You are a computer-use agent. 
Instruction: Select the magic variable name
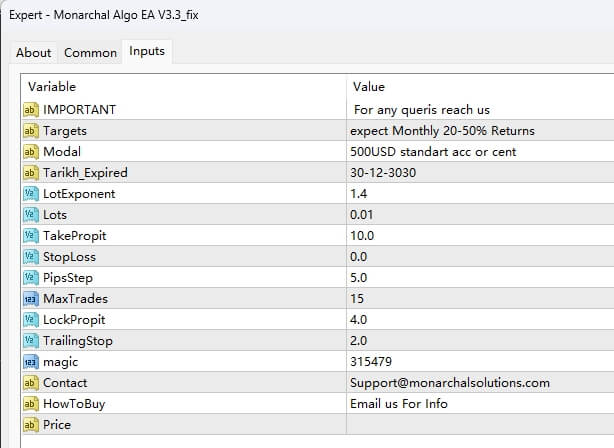(60, 362)
